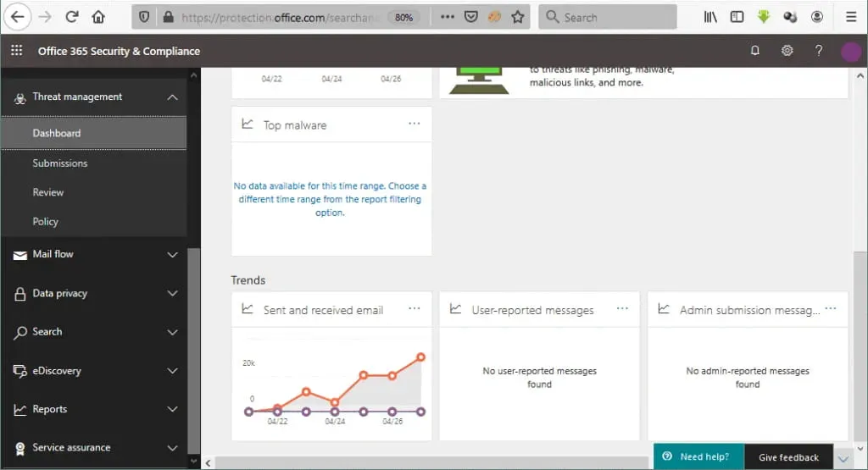Save page to Pocket icon

pyautogui.click(x=471, y=17)
